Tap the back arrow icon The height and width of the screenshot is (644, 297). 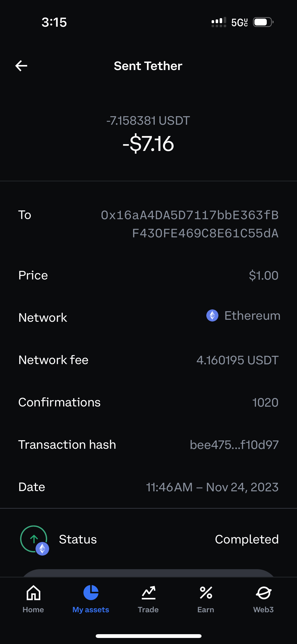click(x=21, y=66)
